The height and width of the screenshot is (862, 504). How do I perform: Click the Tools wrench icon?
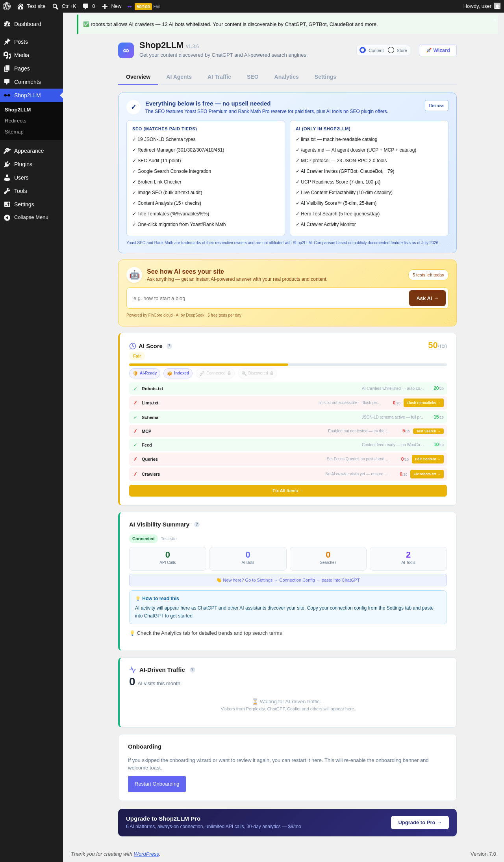click(x=7, y=191)
